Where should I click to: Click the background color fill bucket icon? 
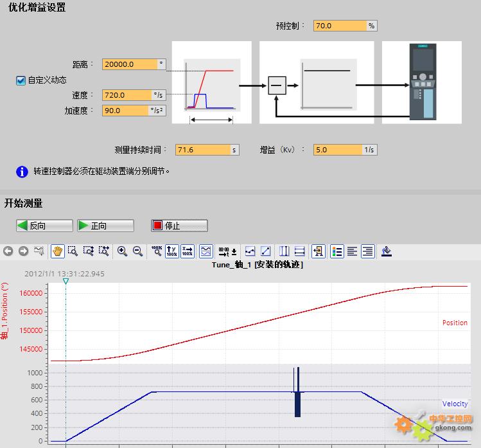pyautogui.click(x=386, y=251)
